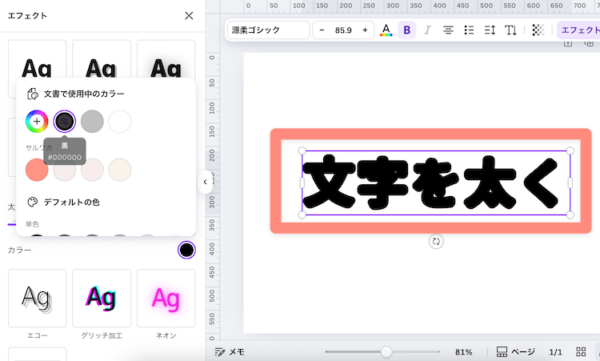The height and width of the screenshot is (361, 600).
Task: Open transparency checkerboard icon
Action: click(x=538, y=30)
